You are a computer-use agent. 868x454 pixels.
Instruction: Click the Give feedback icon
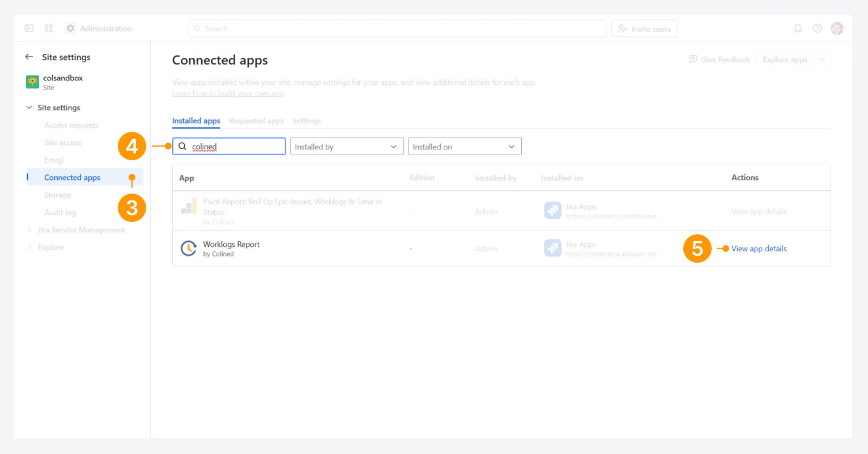click(x=693, y=59)
